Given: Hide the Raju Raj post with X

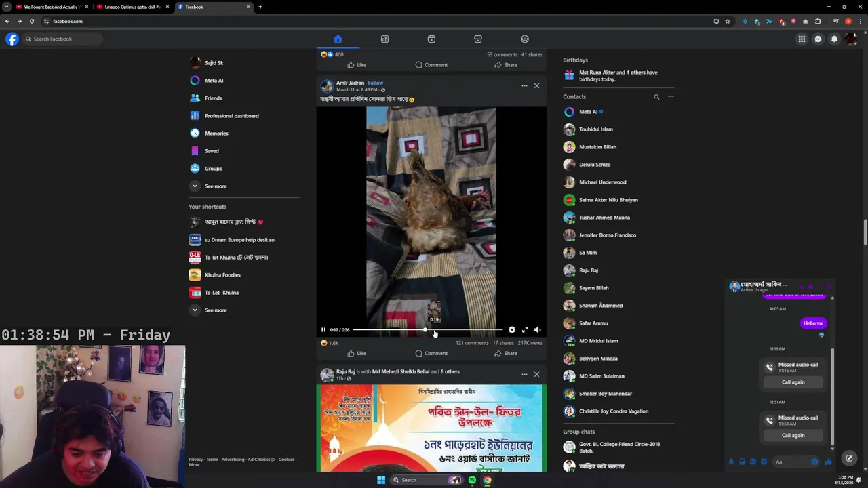Looking at the screenshot, I should pyautogui.click(x=536, y=374).
